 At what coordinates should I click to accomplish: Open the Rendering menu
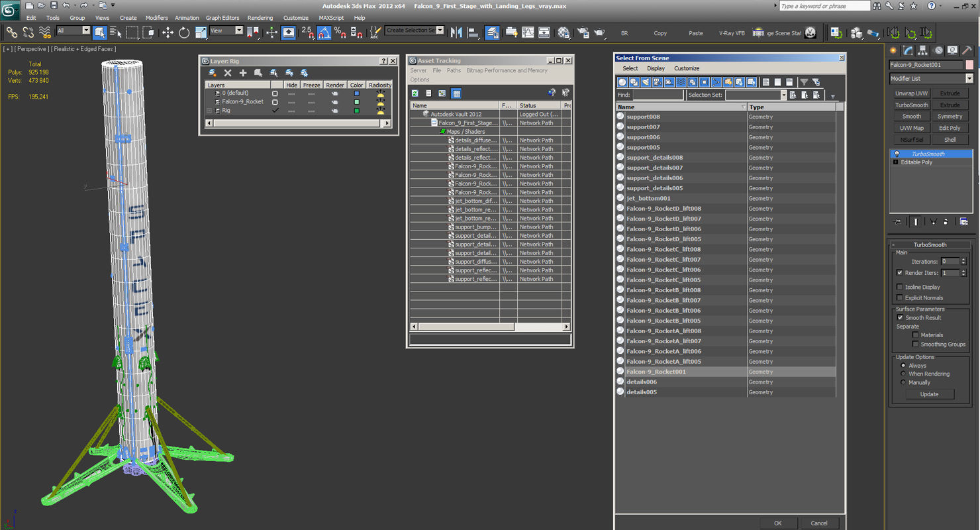point(262,18)
